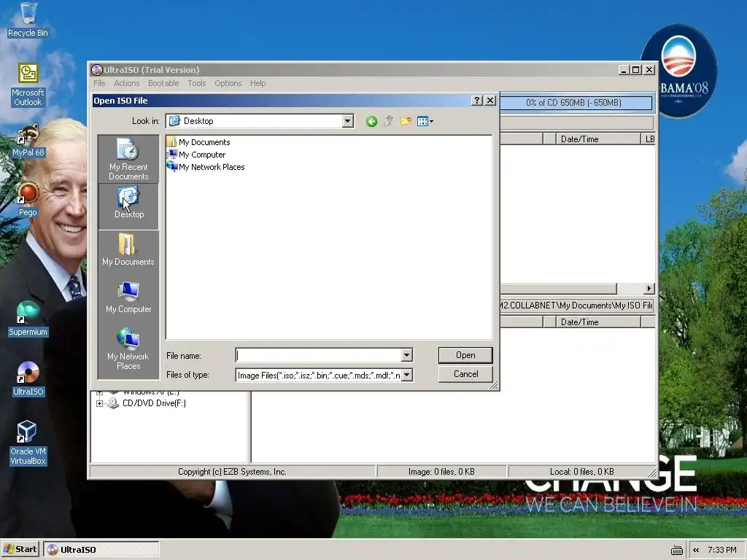Expand hidden tray icons chevron
This screenshot has width=747, height=560.
click(696, 550)
